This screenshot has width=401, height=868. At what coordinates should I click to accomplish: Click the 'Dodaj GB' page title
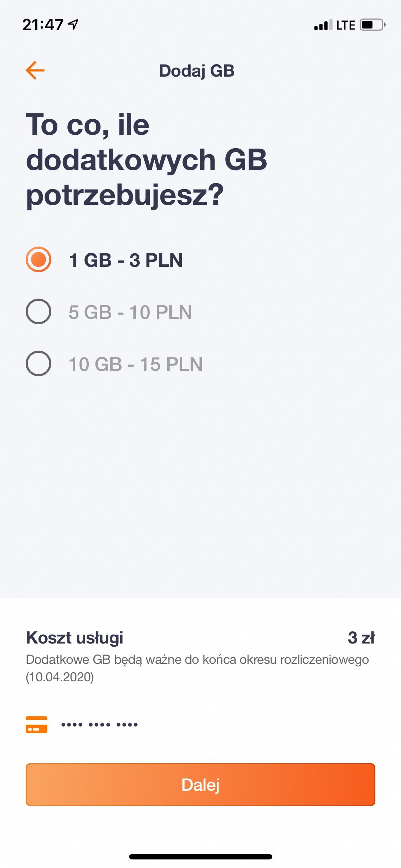197,71
